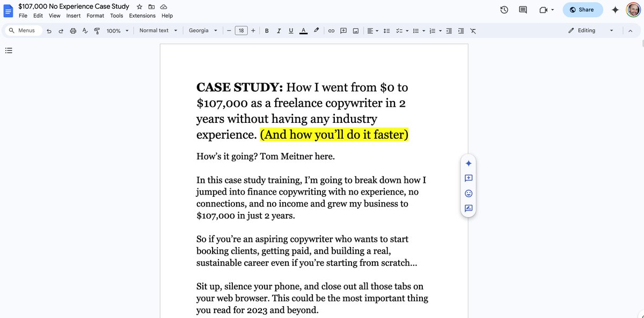
Task: Toggle underline formatting
Action: [x=291, y=31]
